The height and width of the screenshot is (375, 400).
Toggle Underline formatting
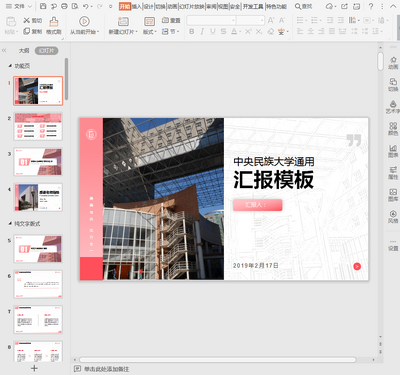coord(213,31)
